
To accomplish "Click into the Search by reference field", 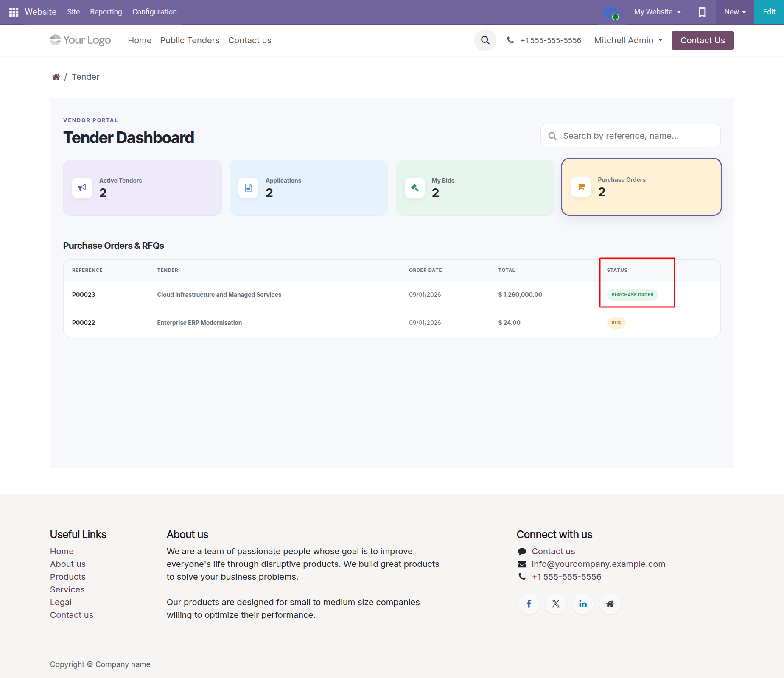I will click(x=630, y=136).
